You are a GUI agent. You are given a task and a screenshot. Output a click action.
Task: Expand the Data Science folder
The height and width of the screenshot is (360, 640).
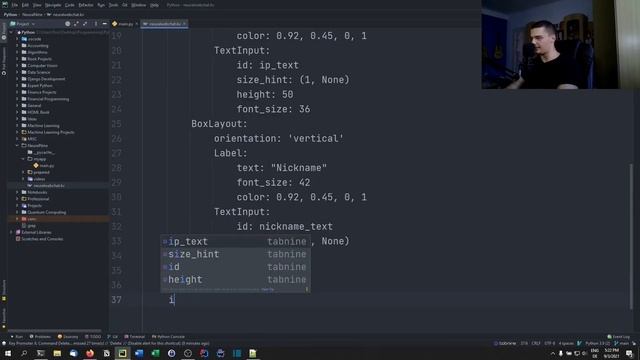(18, 72)
